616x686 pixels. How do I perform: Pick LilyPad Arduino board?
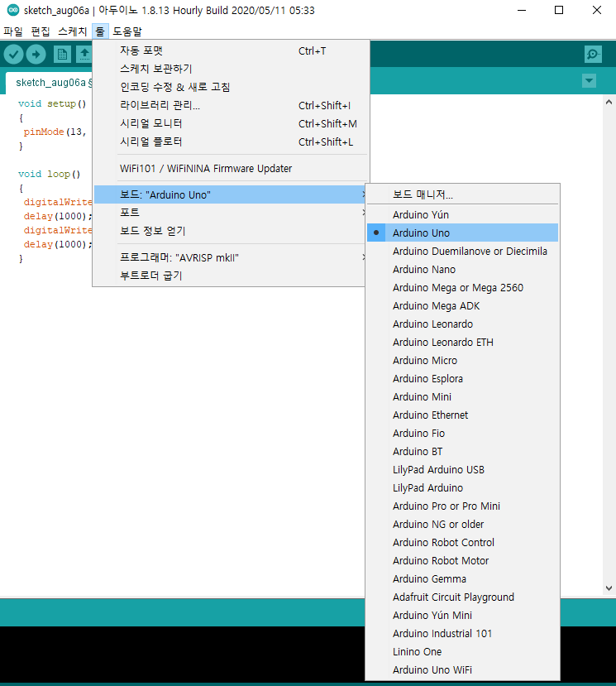tap(462, 487)
